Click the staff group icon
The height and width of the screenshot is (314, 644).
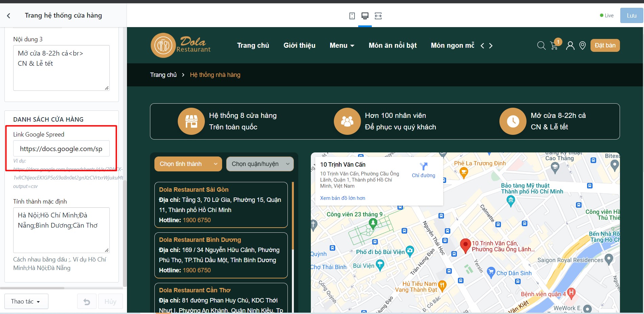(x=347, y=121)
